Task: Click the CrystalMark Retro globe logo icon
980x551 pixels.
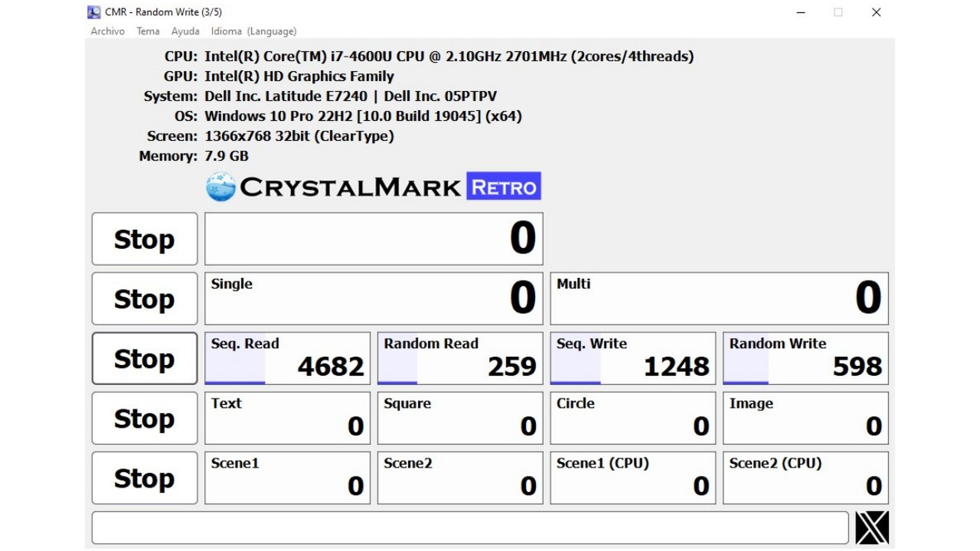Action: click(x=221, y=186)
